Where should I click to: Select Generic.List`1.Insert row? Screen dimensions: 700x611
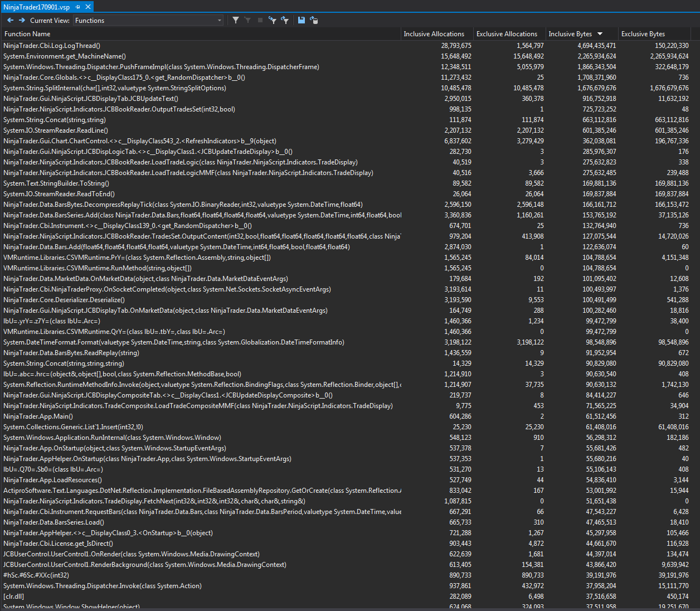click(x=346, y=427)
